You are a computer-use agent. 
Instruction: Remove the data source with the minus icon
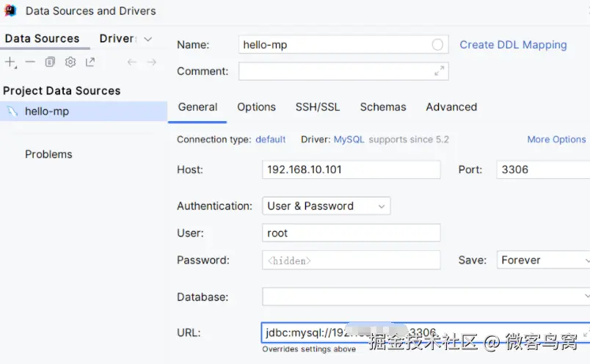point(30,62)
